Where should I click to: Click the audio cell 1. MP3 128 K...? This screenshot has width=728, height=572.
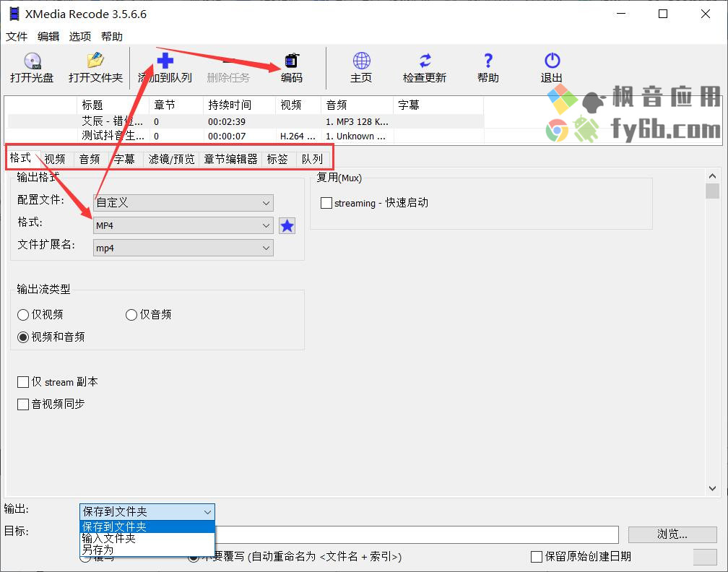pos(357,121)
